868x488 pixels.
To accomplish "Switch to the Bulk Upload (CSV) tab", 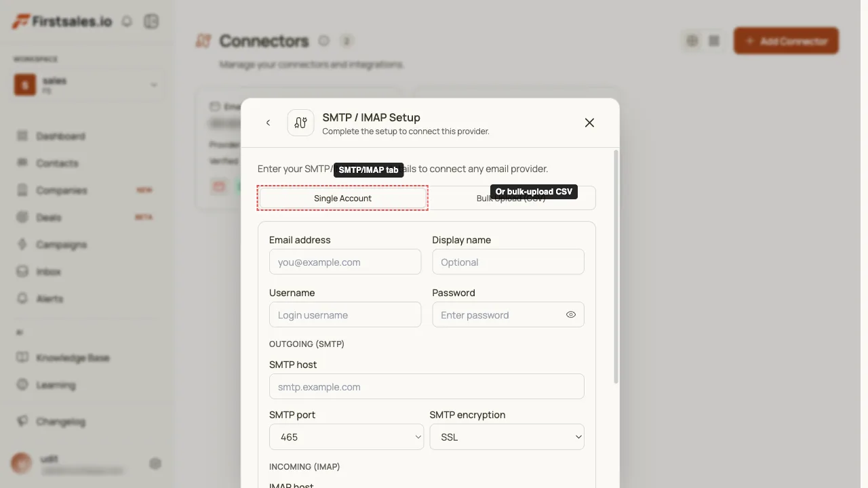I will 511,198.
